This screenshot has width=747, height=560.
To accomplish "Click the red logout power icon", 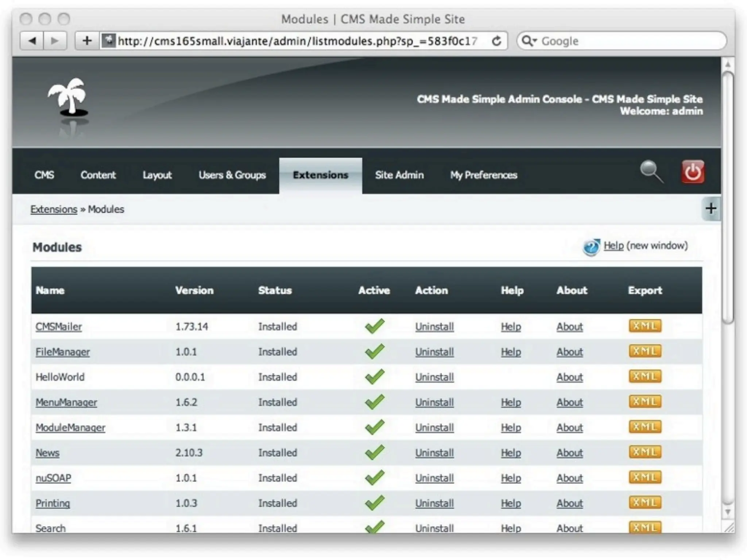I will [693, 171].
